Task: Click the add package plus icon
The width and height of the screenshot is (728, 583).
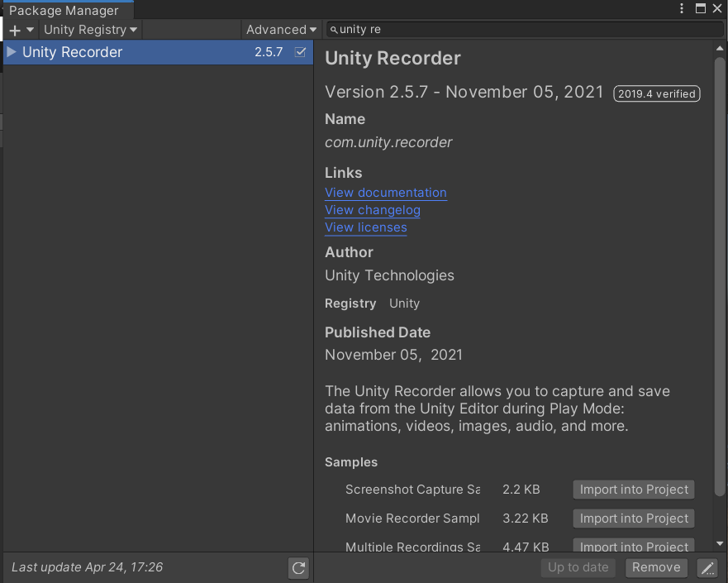Action: point(12,29)
